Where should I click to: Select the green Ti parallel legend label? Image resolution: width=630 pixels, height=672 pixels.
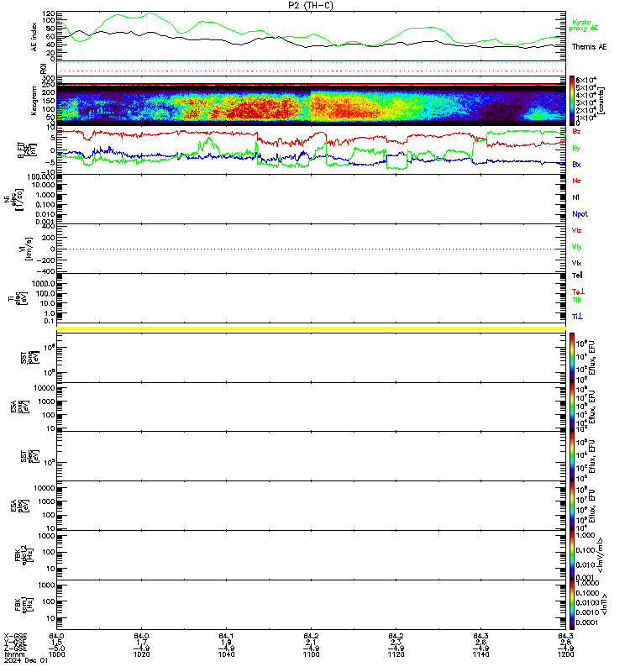[x=576, y=300]
